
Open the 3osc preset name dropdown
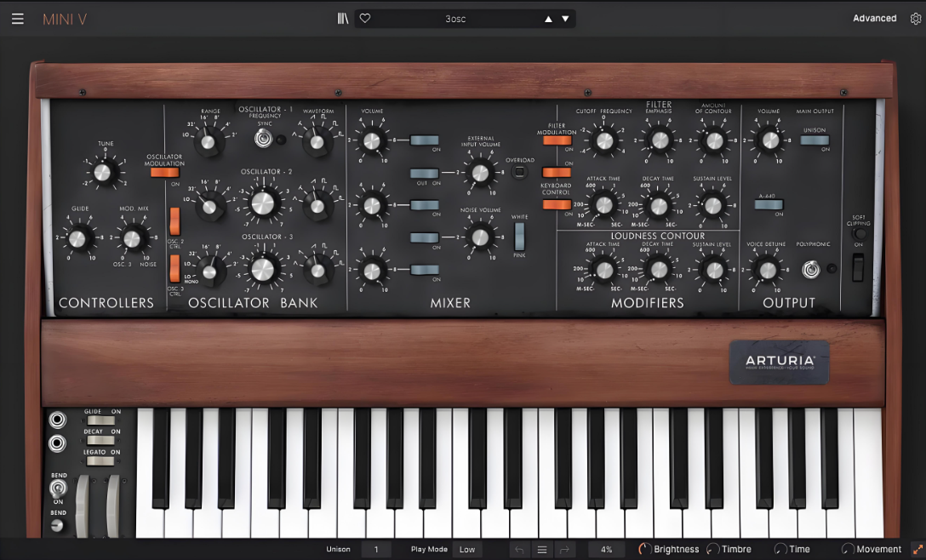455,19
